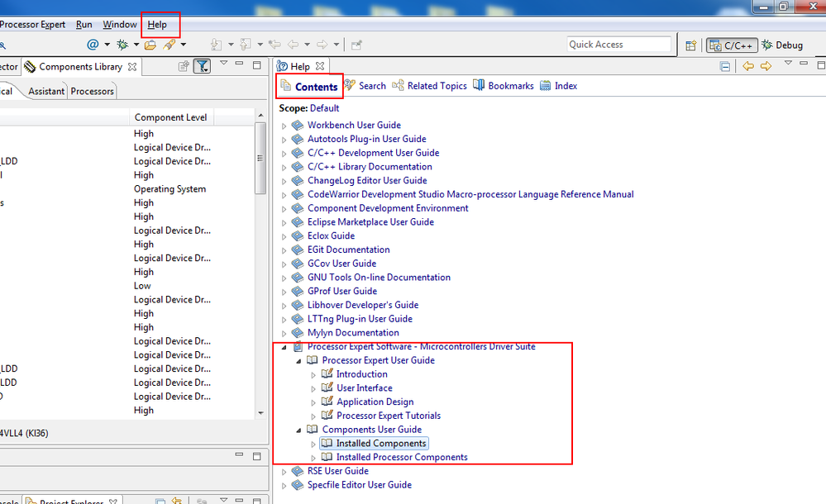Click the flash programmer toolbar icon
The height and width of the screenshot is (504, 826).
click(x=169, y=45)
